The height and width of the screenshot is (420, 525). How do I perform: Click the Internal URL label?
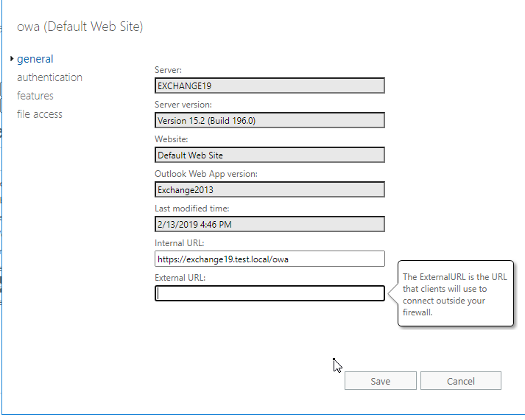(x=179, y=243)
